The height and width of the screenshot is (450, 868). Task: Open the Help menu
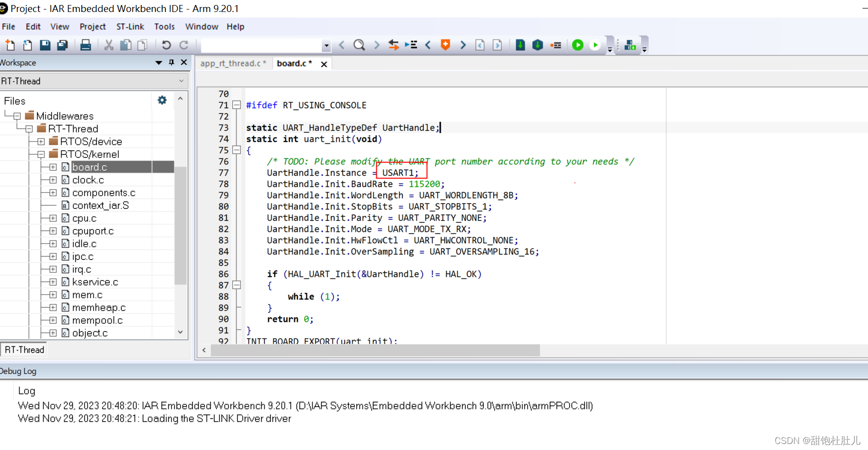tap(235, 26)
